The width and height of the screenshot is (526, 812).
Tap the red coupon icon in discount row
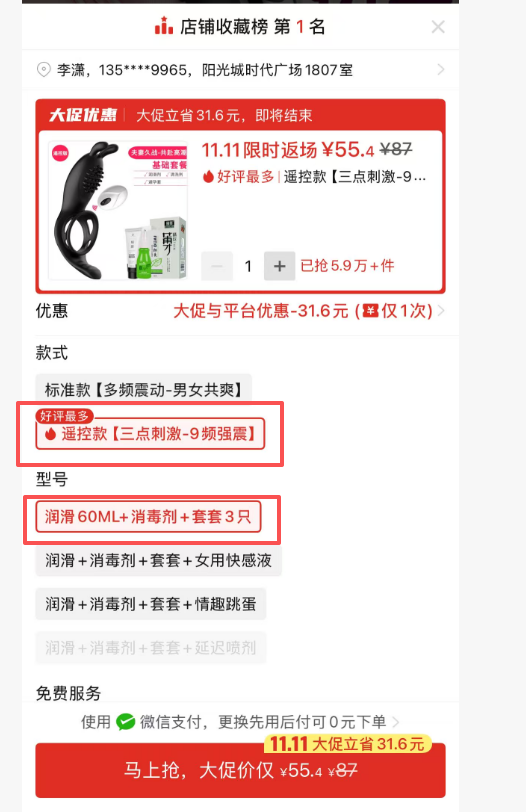coord(370,311)
